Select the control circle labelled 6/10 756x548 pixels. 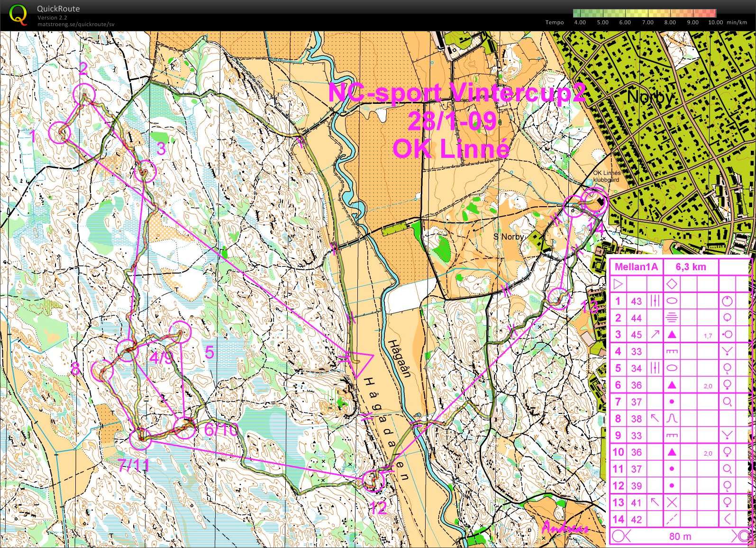coord(185,428)
